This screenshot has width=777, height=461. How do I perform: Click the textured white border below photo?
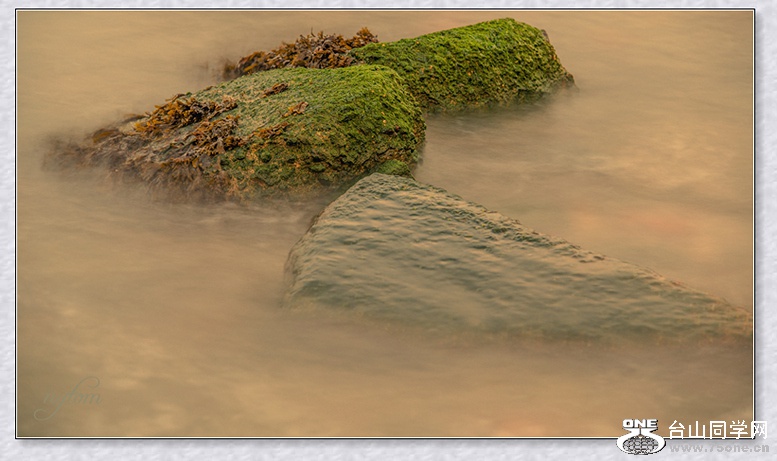[300, 450]
